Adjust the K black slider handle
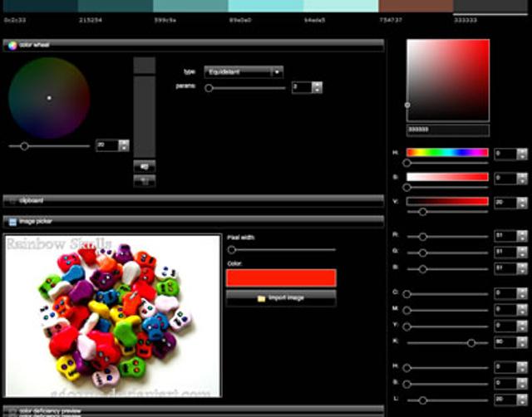Viewport: 532px width, 417px height. point(471,343)
